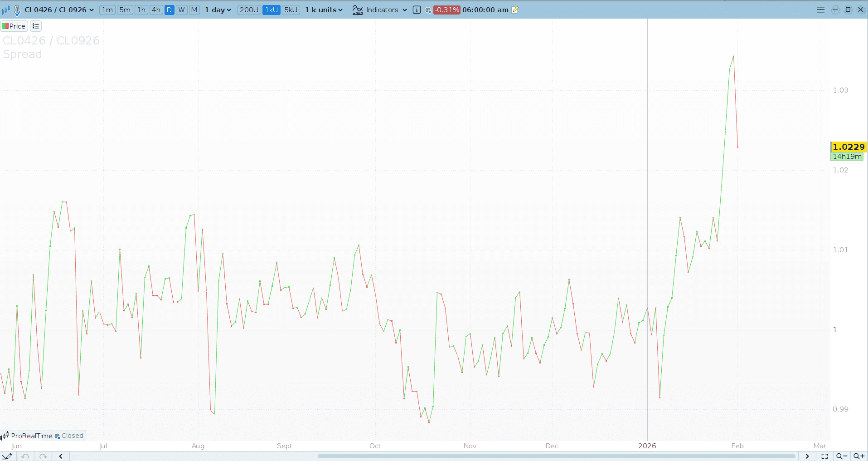The height and width of the screenshot is (461, 868).
Task: Click the Closed market status text
Action: click(x=73, y=436)
